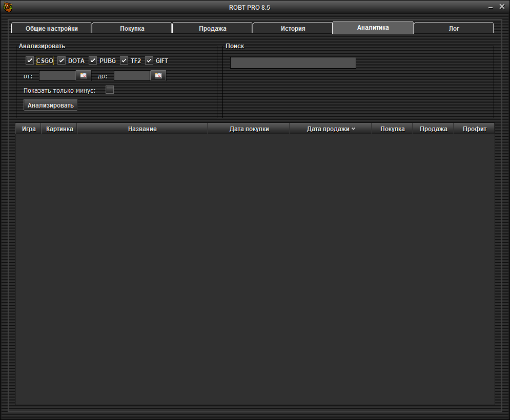
Task: Toggle the PUBG checkbox
Action: point(93,61)
